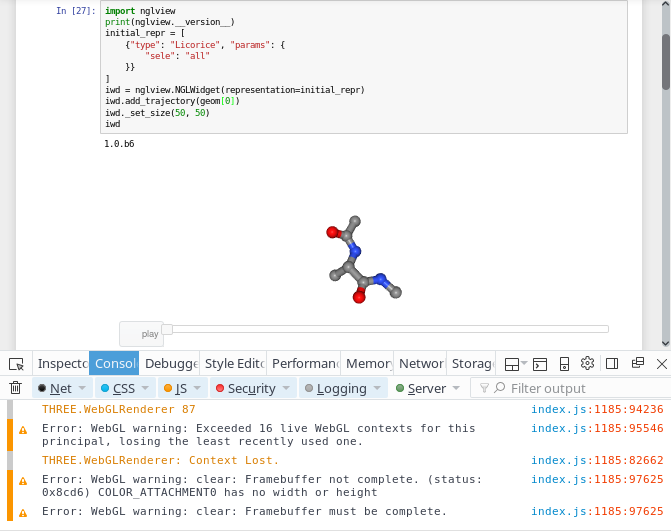Click warning icon of 'Framebuffer not complete' message
Image resolution: width=671 pixels, height=531 pixels.
coord(23,481)
